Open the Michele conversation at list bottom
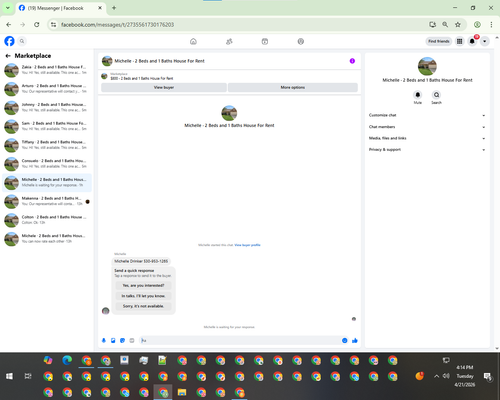Viewport: 500px width, 400px height. click(x=47, y=238)
